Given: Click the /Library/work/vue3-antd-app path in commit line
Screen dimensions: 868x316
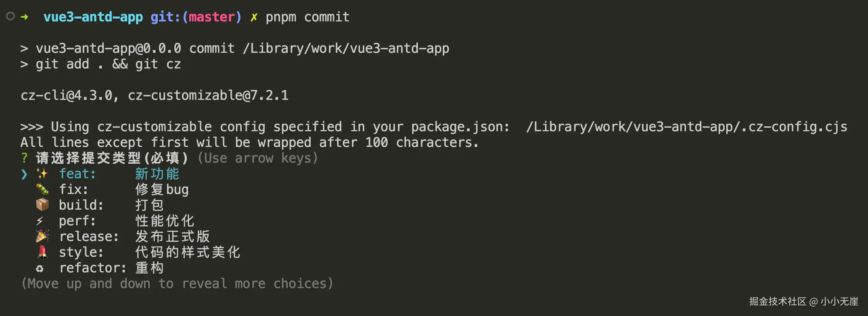Looking at the screenshot, I should (346, 49).
